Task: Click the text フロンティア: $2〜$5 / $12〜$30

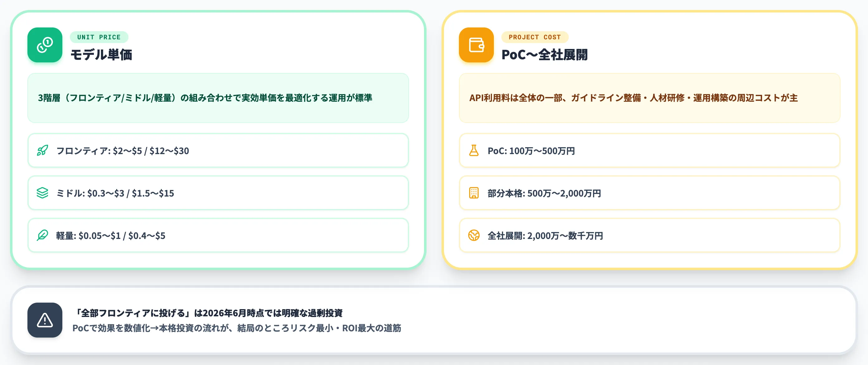Action: pos(123,151)
